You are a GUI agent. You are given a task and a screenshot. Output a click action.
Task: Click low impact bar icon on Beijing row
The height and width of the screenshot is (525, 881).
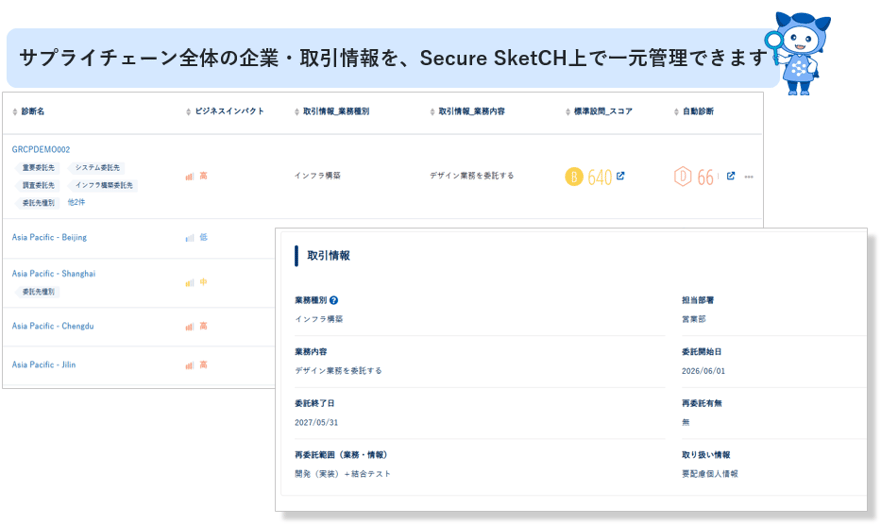click(189, 238)
